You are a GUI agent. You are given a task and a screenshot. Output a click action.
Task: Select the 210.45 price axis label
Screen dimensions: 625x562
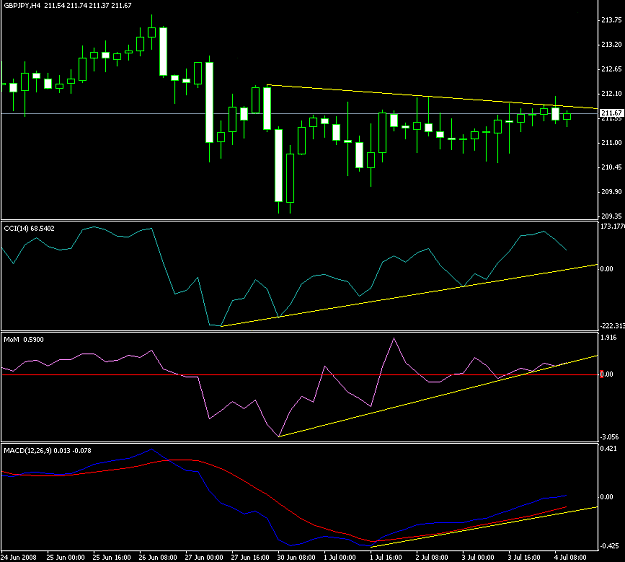611,167
